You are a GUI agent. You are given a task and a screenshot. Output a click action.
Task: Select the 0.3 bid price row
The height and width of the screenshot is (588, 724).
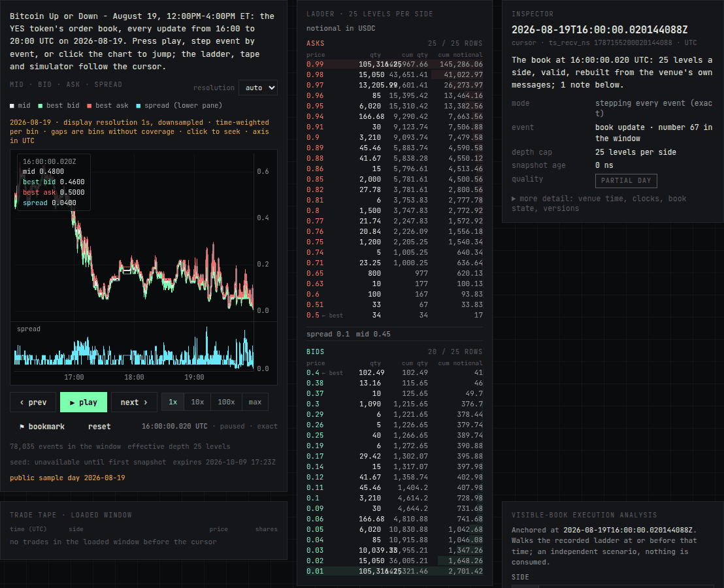click(394, 404)
